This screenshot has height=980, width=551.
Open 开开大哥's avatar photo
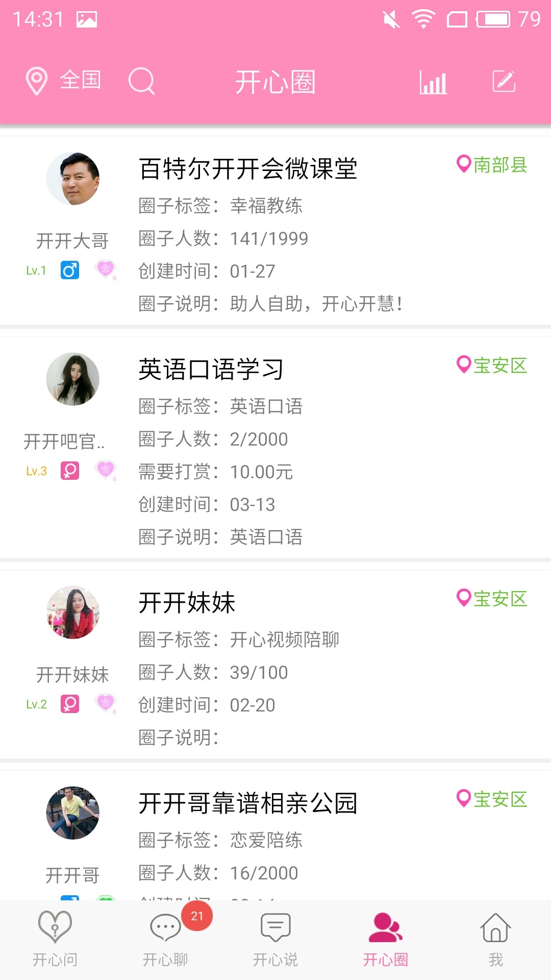pyautogui.click(x=73, y=179)
